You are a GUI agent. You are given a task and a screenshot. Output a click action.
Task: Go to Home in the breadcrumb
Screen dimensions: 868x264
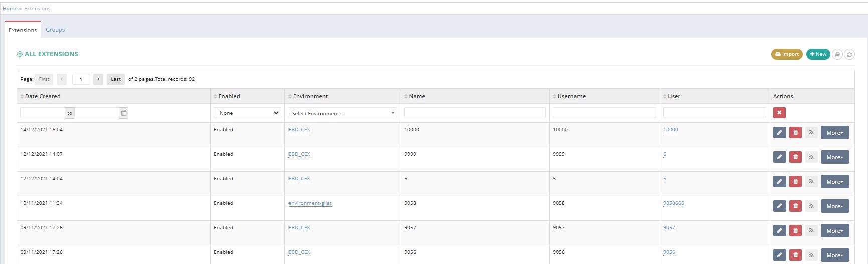(10, 9)
